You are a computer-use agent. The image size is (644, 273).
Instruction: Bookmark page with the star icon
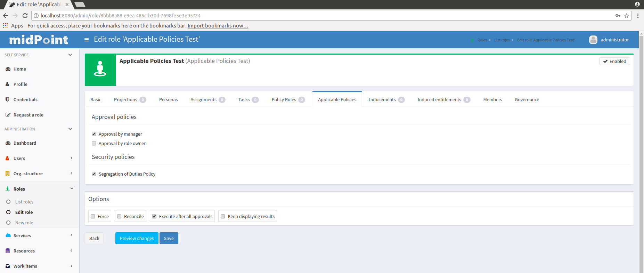[x=627, y=16]
